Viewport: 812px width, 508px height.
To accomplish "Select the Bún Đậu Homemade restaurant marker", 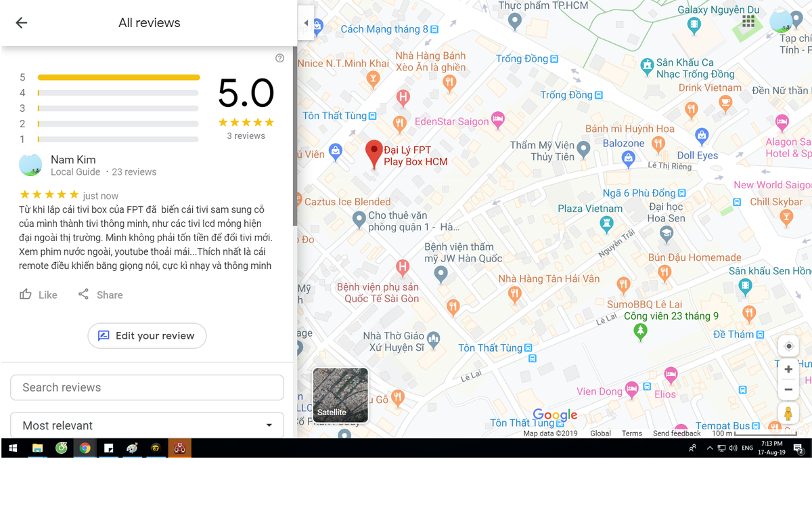I will click(664, 273).
